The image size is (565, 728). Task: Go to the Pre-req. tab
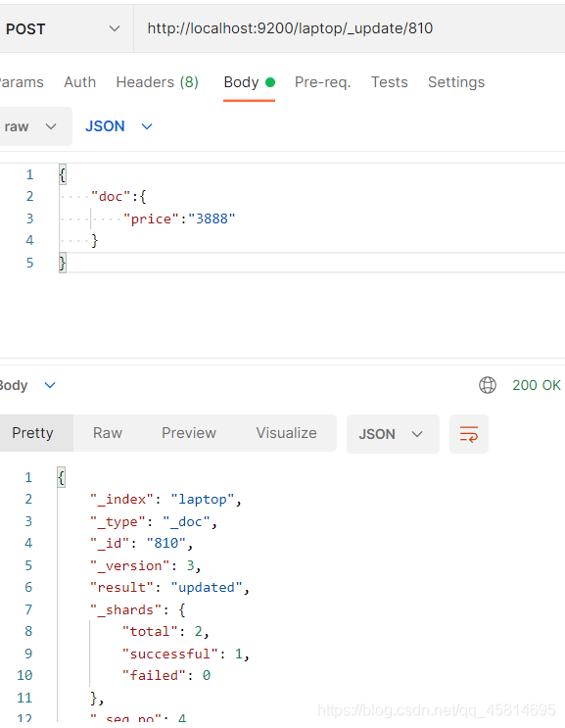323,82
